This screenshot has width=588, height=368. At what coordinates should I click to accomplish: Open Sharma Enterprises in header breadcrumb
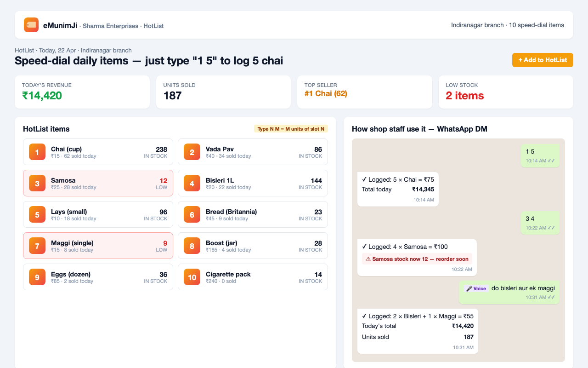pos(110,26)
